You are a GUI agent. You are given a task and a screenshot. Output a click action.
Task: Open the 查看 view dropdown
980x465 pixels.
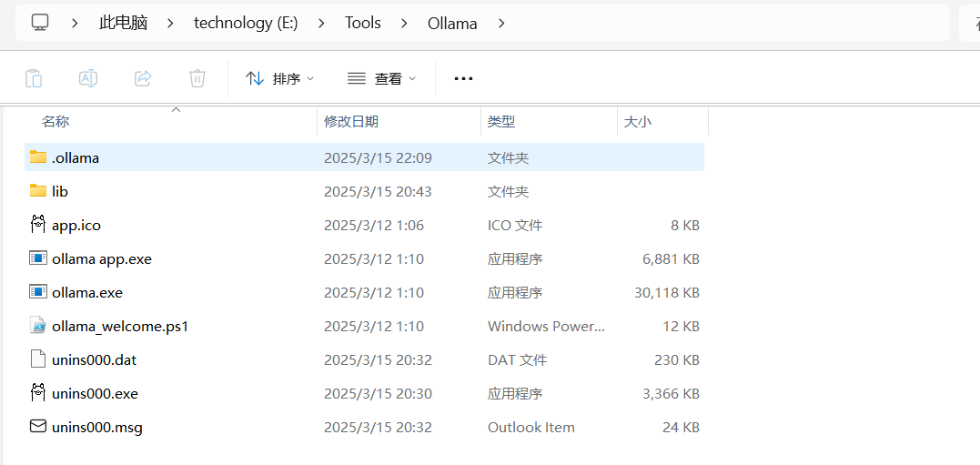click(x=382, y=79)
